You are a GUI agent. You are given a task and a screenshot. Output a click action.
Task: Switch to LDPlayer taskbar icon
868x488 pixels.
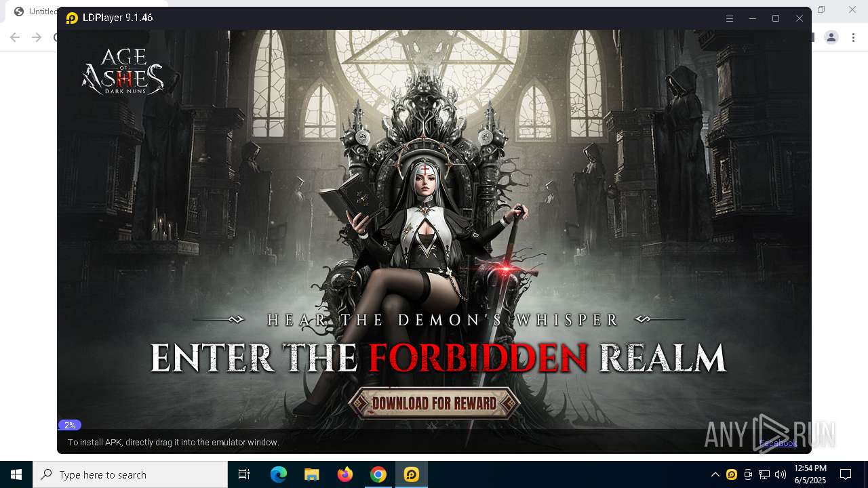click(x=412, y=474)
